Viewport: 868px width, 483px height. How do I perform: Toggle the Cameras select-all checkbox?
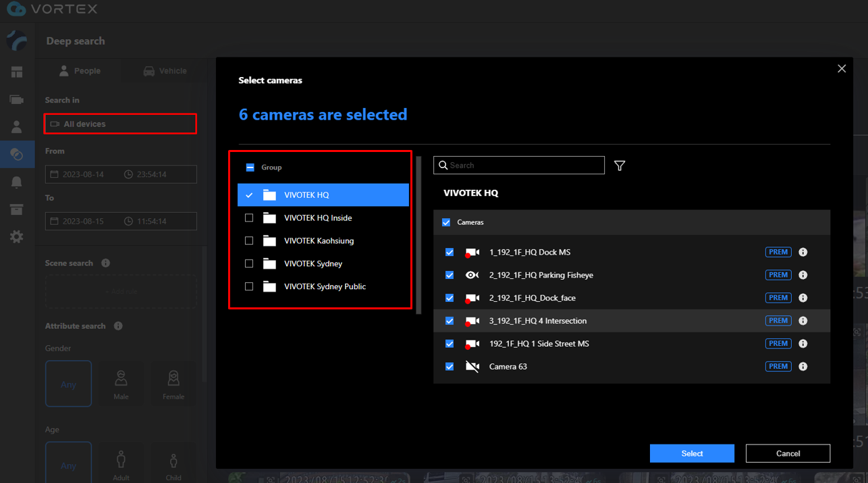(x=446, y=222)
